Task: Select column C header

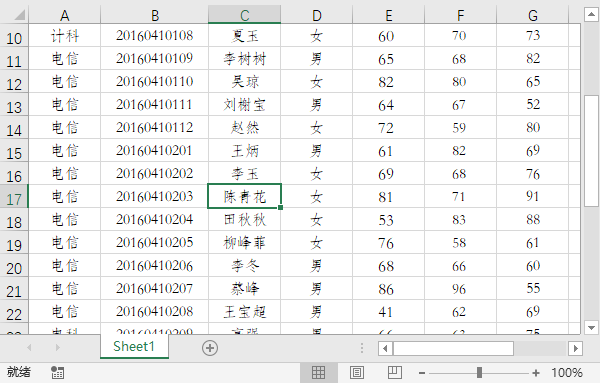Action: [245, 15]
